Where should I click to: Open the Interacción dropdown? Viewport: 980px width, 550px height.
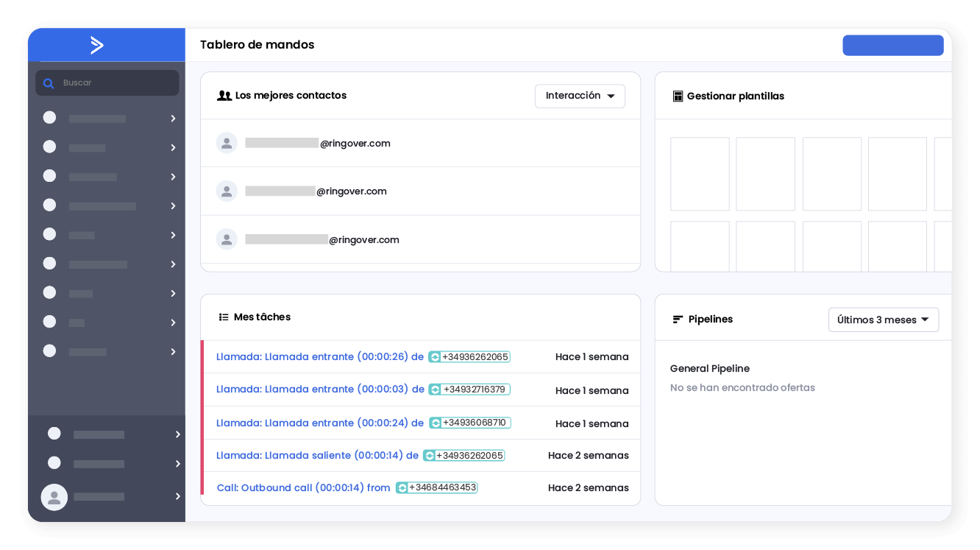pos(580,96)
